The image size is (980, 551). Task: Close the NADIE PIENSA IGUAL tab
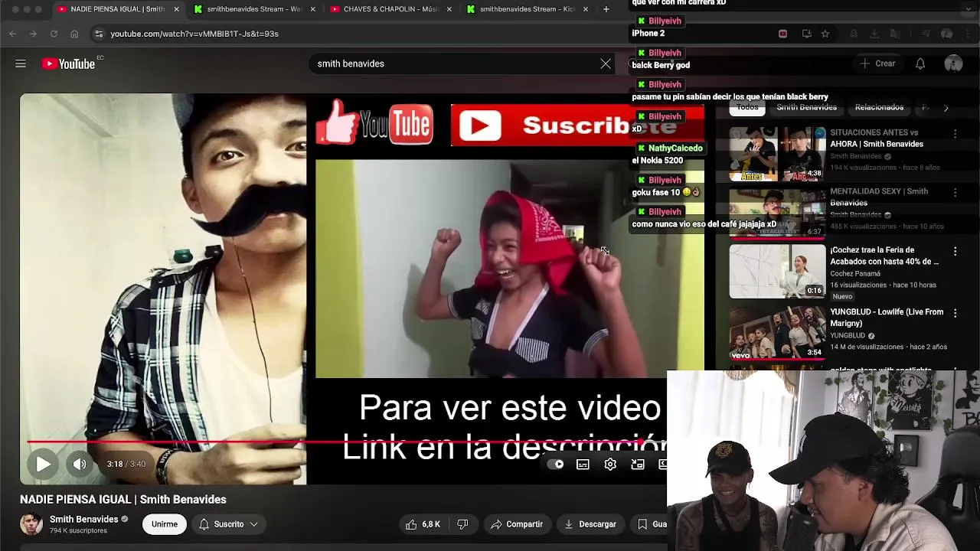pos(177,9)
